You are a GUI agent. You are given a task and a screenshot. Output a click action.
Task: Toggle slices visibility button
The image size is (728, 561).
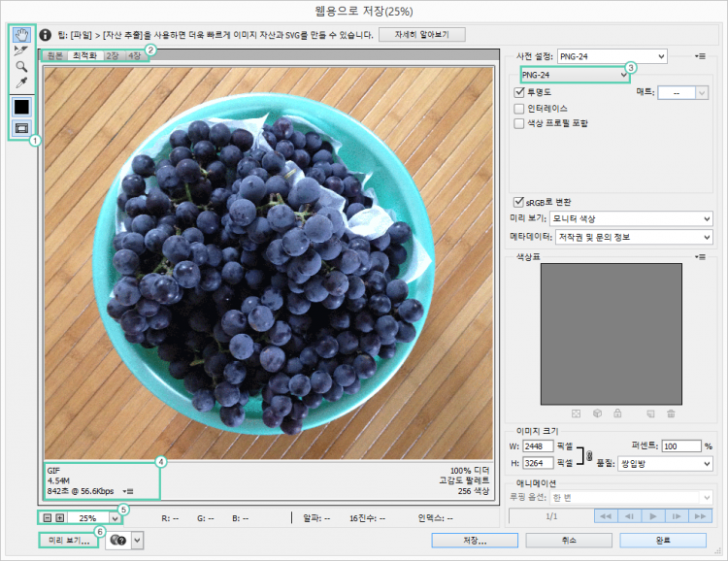(20, 127)
